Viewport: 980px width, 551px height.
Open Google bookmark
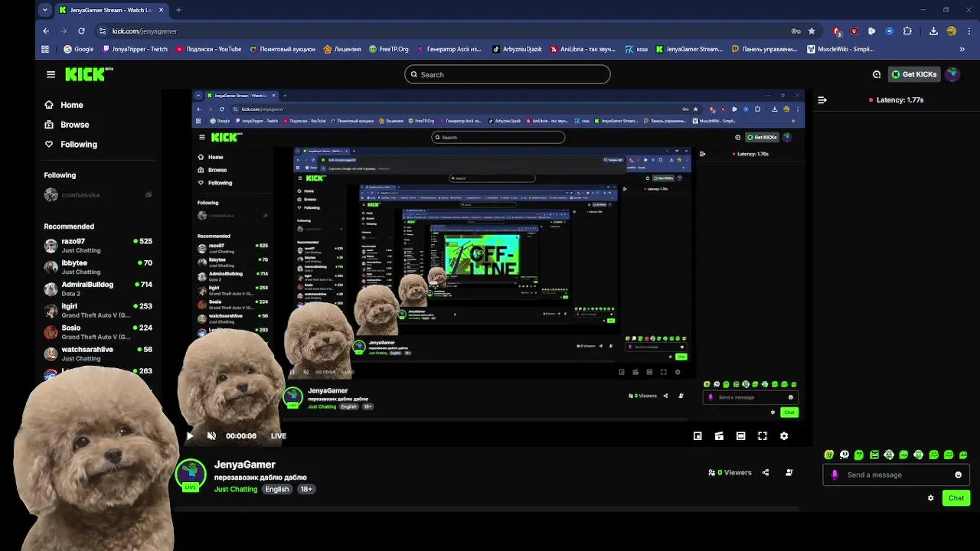click(x=78, y=49)
